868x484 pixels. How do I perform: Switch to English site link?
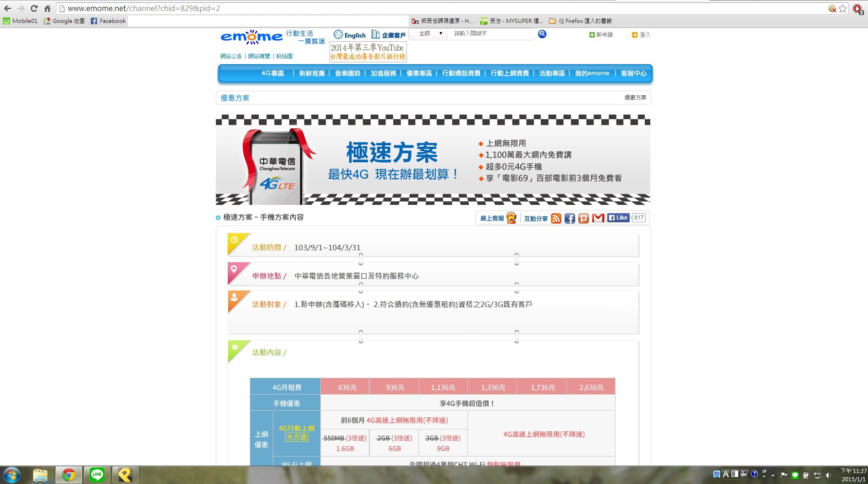350,35
